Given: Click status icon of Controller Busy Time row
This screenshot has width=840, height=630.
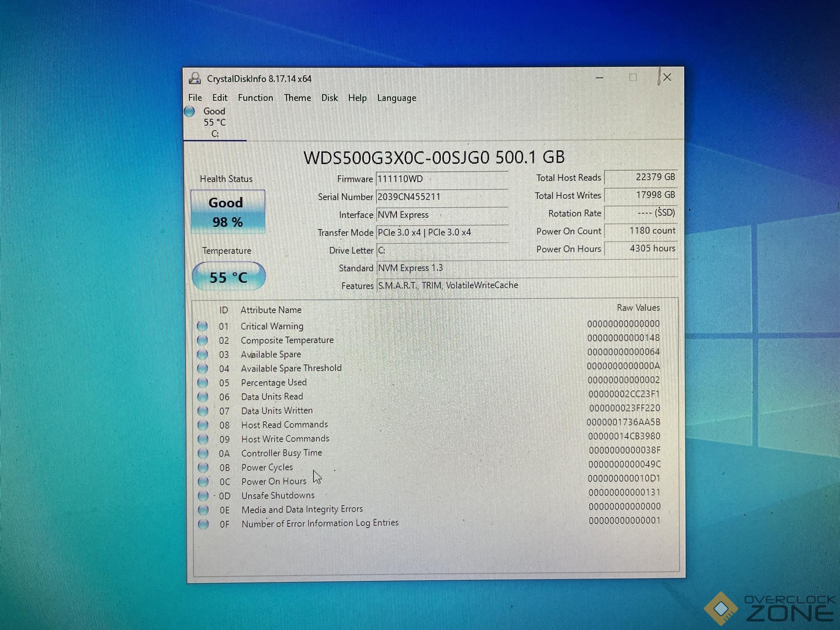Looking at the screenshot, I should (x=203, y=453).
